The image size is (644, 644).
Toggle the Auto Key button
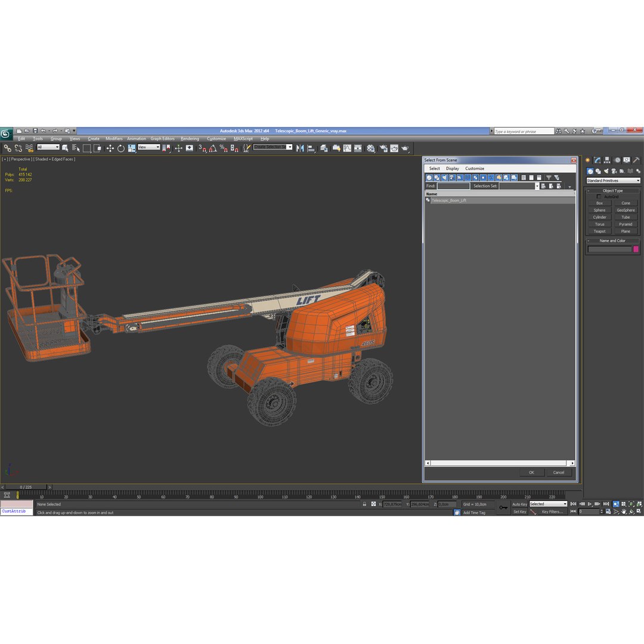(519, 504)
